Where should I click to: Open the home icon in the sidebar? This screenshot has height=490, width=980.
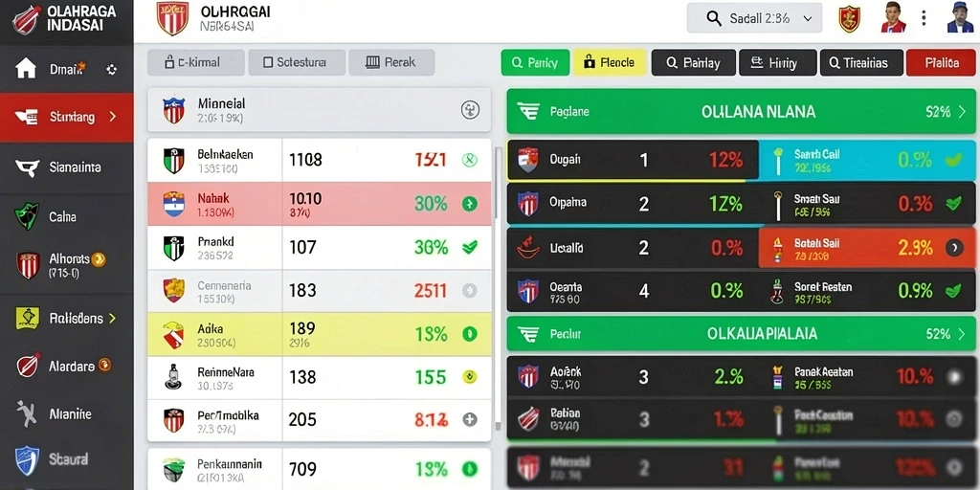pos(26,68)
